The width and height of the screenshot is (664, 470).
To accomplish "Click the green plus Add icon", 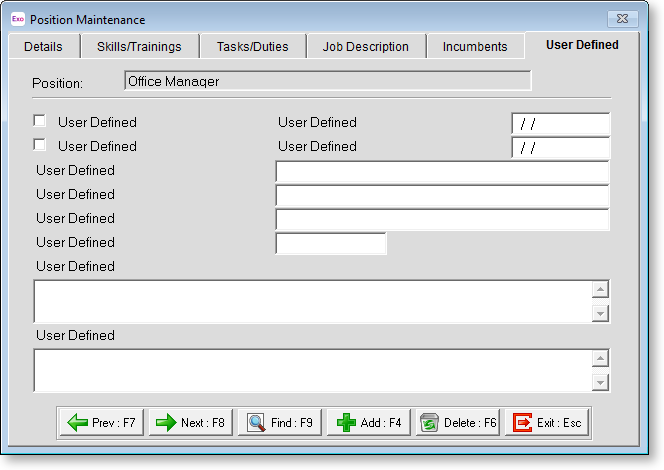I will (346, 423).
